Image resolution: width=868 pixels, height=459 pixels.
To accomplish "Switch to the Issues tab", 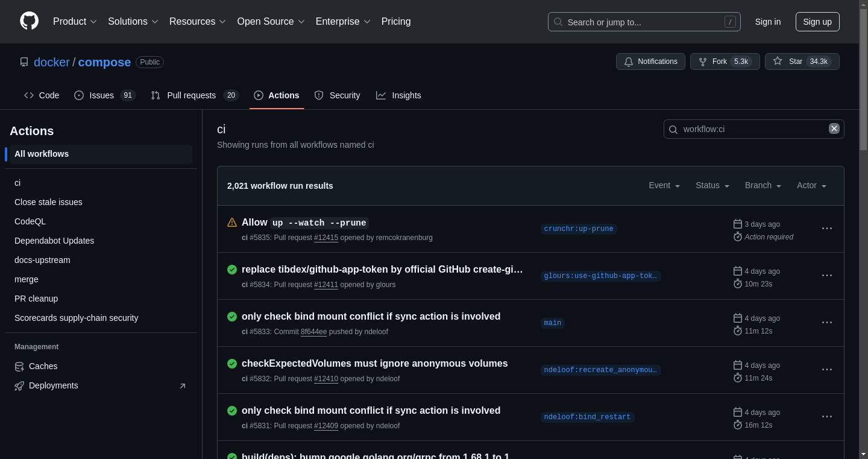I will pyautogui.click(x=105, y=95).
